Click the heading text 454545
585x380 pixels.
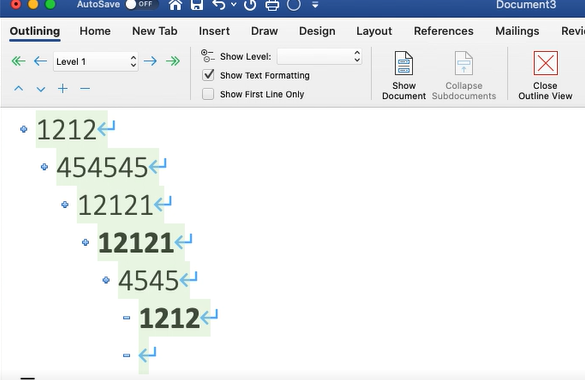coord(102,167)
